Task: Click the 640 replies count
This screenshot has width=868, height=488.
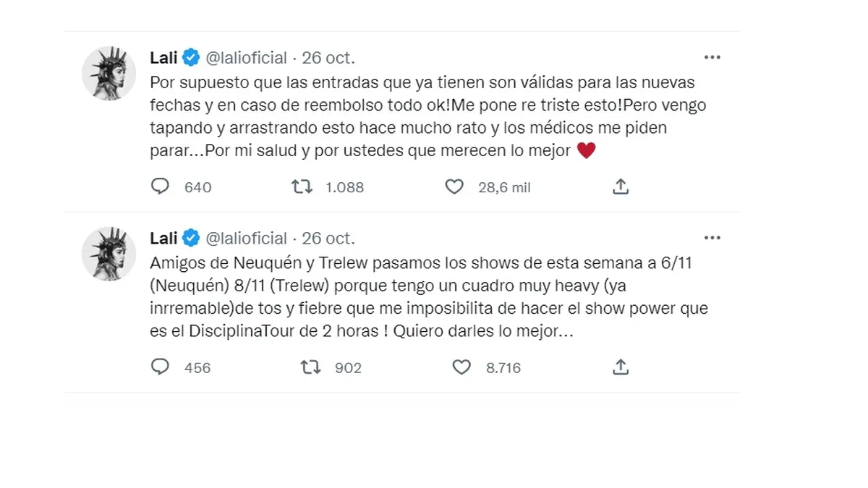Action: pyautogui.click(x=197, y=188)
